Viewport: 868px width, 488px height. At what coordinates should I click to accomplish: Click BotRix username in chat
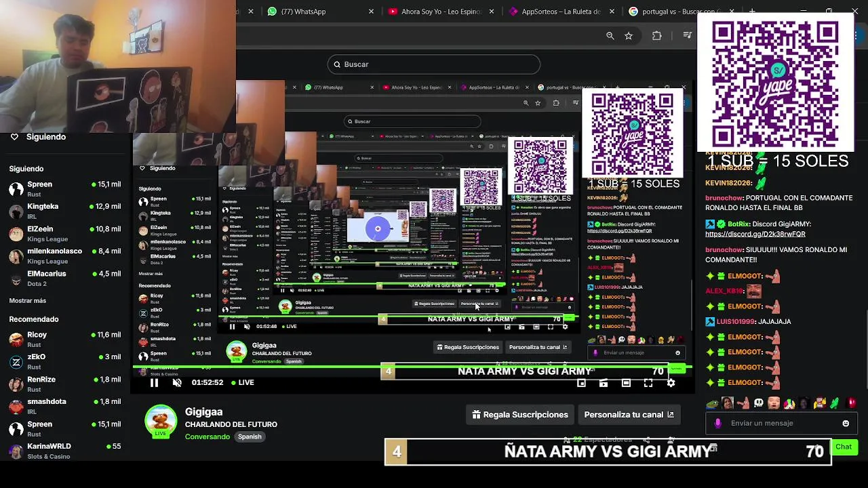pos(739,224)
